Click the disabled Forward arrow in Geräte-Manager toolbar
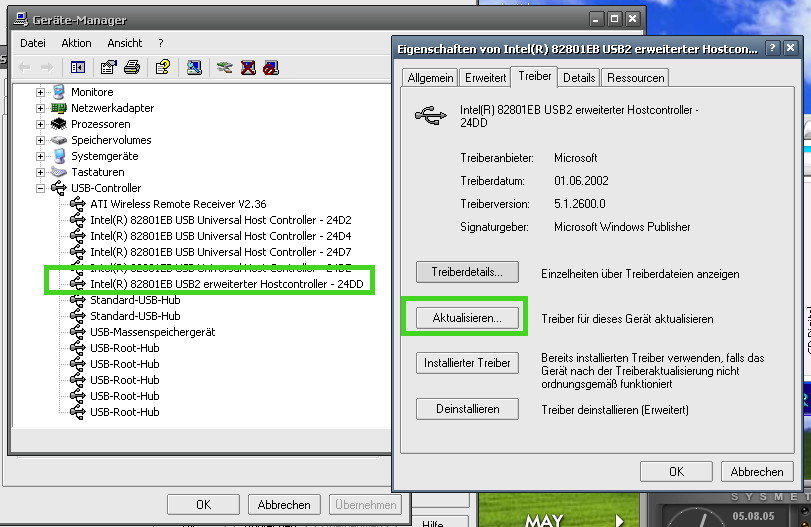This screenshot has height=527, width=811. click(47, 67)
